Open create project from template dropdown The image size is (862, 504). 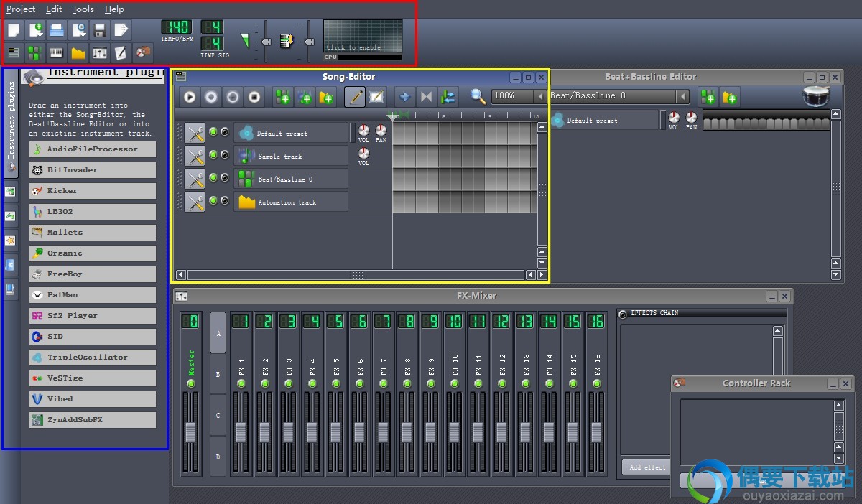coord(34,29)
